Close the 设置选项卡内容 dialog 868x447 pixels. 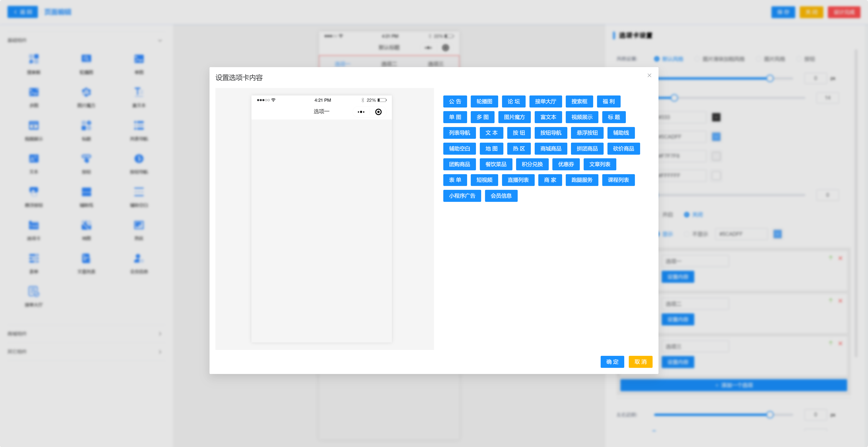pos(649,76)
